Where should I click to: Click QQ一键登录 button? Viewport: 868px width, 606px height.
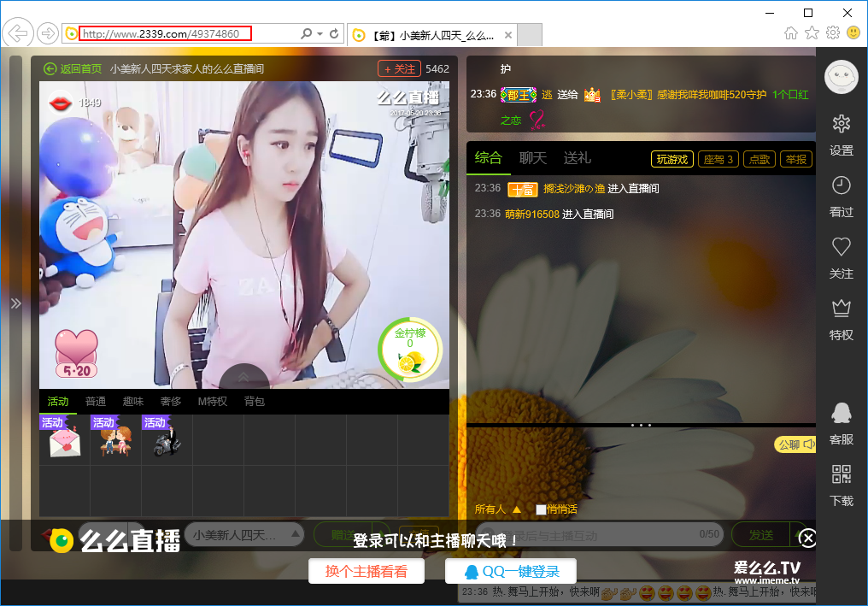click(x=511, y=571)
